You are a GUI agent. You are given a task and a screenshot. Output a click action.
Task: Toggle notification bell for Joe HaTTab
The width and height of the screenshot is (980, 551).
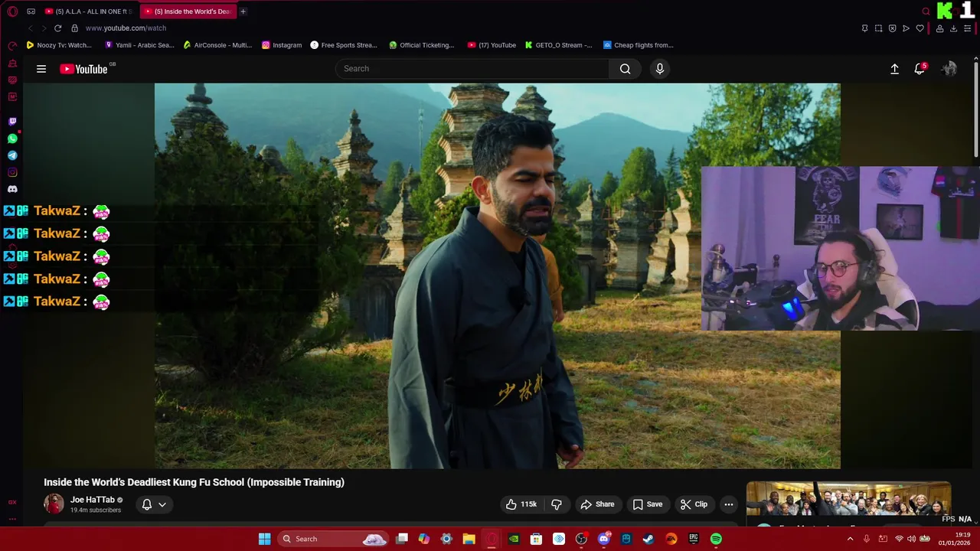pyautogui.click(x=147, y=504)
